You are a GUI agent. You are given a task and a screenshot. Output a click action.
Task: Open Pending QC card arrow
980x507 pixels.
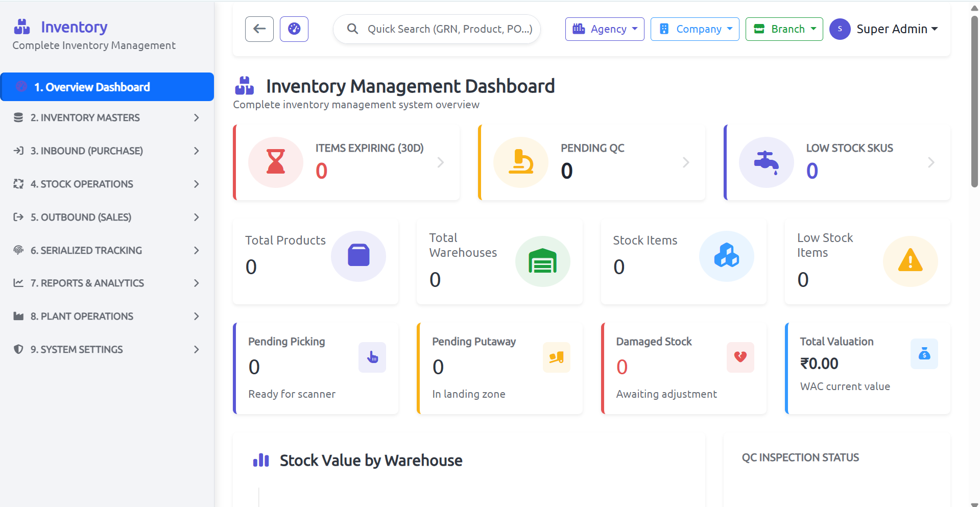[x=686, y=162]
